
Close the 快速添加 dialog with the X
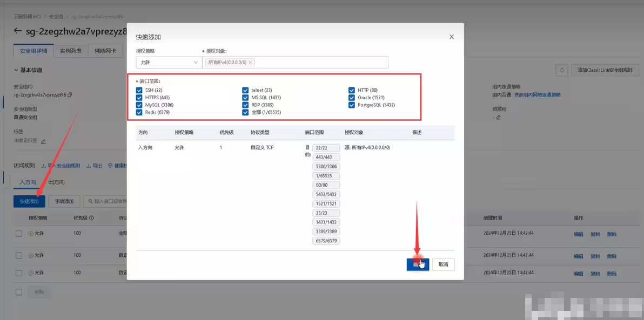pos(451,37)
